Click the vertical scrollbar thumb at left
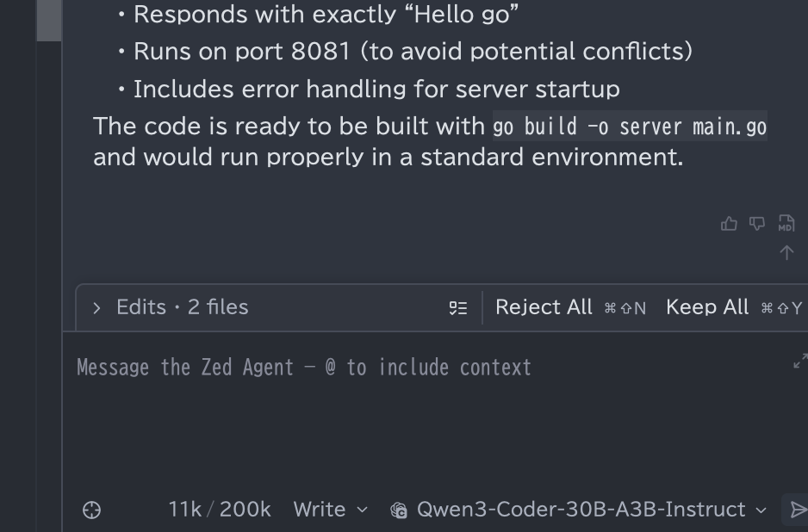The image size is (808, 532). (x=48, y=19)
